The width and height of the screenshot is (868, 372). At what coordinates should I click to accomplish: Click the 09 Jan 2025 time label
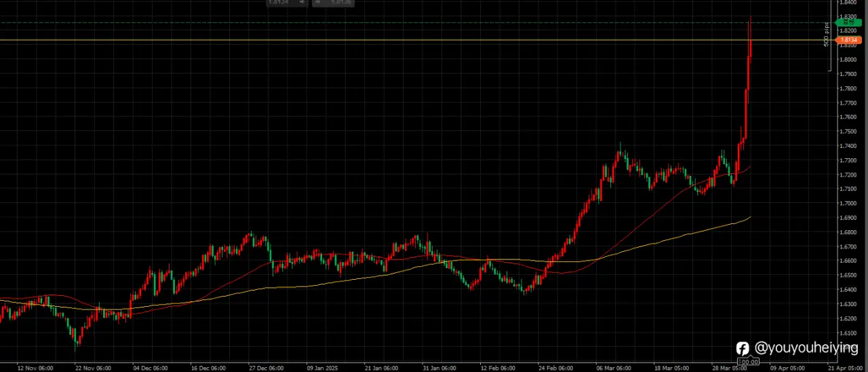click(x=322, y=368)
